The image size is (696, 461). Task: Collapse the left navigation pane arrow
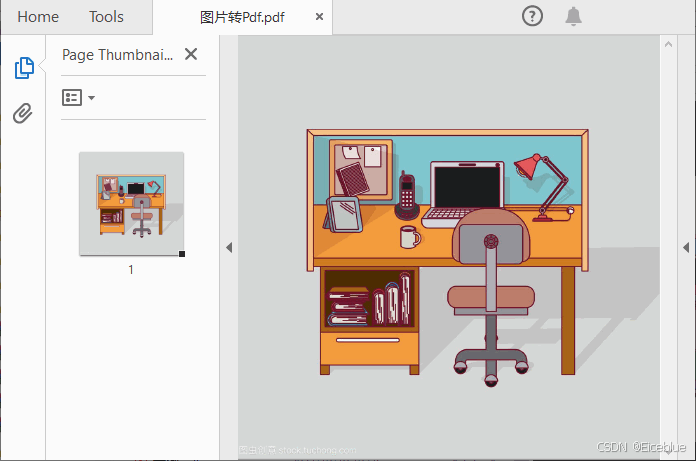pyautogui.click(x=228, y=247)
